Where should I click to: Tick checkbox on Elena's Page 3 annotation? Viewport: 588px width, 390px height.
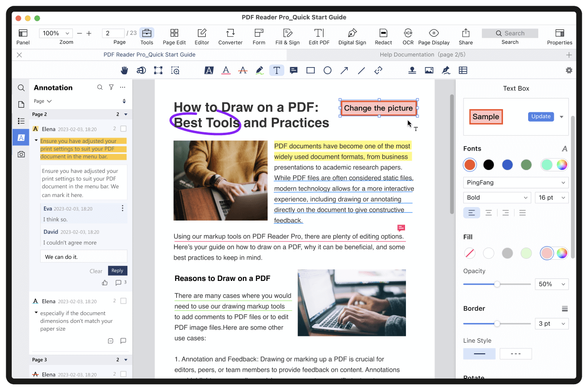click(123, 374)
